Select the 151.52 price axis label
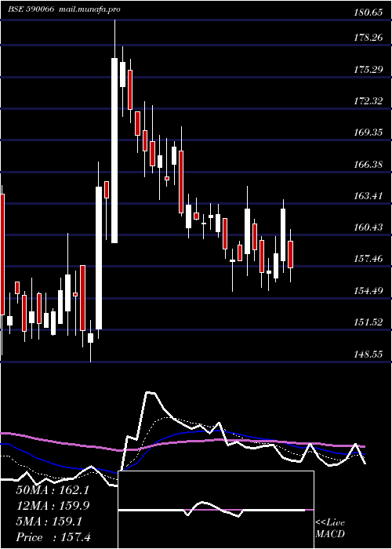 pyautogui.click(x=368, y=322)
